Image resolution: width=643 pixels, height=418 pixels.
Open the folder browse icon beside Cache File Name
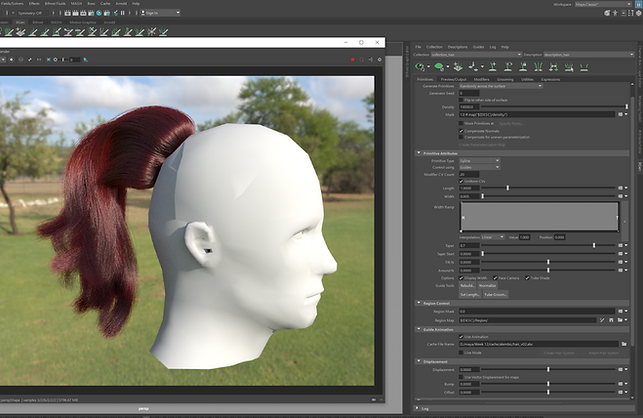click(624, 344)
